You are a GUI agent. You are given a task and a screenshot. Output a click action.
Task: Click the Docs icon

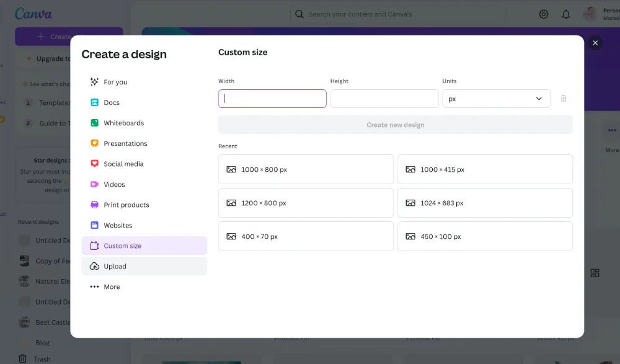94,102
